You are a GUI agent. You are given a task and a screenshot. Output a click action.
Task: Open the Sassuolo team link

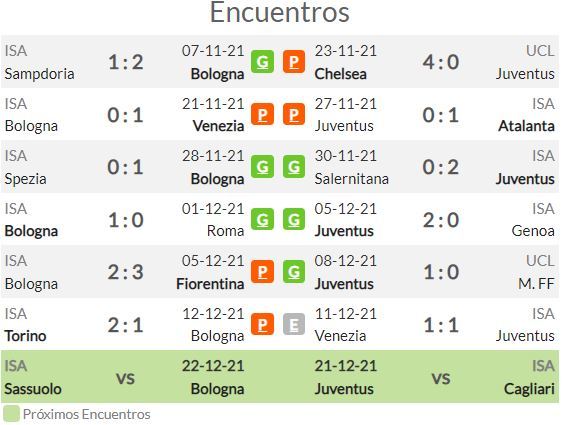(33, 389)
